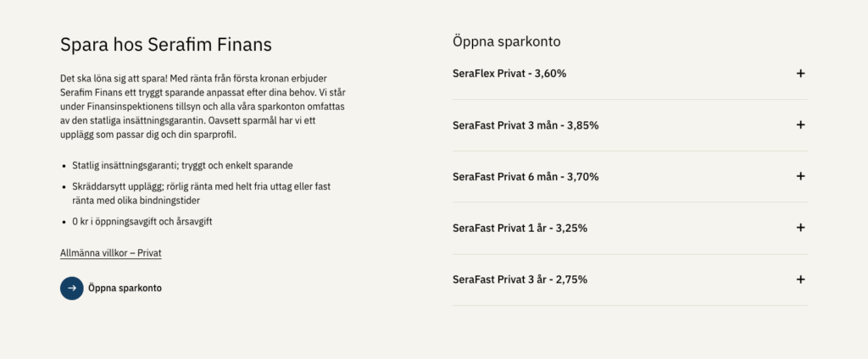Viewport: 868px width, 359px height.
Task: Expand SeraFast Privat 3 mån - 3,85% title
Action: [x=526, y=125]
